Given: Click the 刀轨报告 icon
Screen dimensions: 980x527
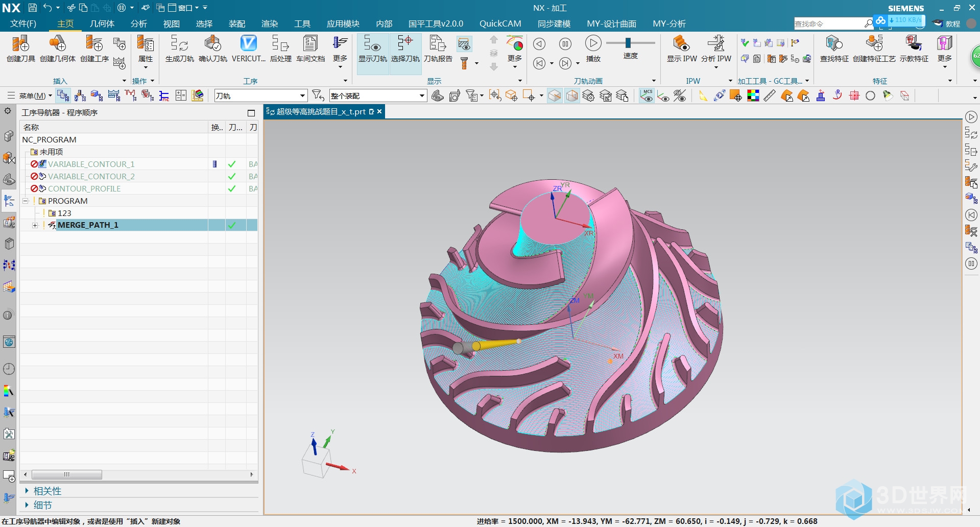Looking at the screenshot, I should [438, 50].
